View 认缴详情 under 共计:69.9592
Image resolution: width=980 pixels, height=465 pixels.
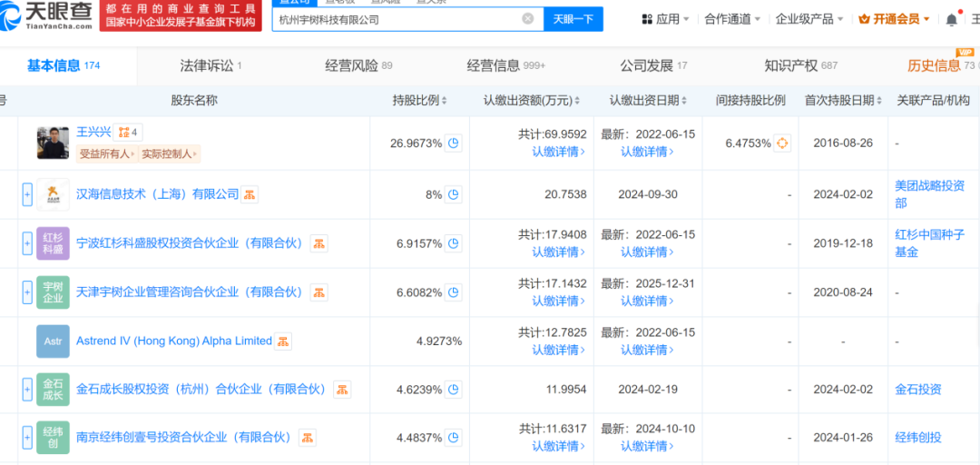tap(559, 152)
